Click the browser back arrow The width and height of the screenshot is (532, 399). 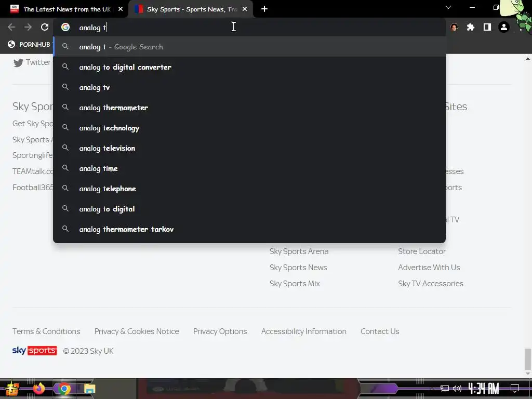click(11, 27)
